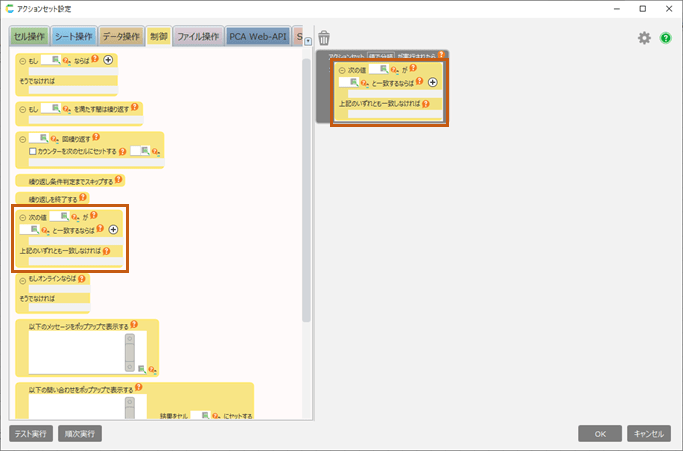Image resolution: width=683 pixels, height=451 pixels.
Task: Collapse the 回繰り返す loop block
Action: click(23, 137)
